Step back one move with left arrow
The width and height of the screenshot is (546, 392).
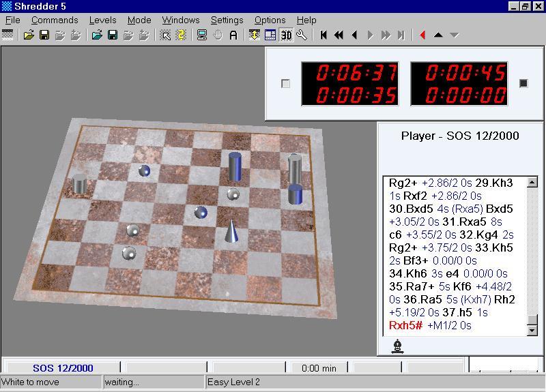tap(354, 35)
